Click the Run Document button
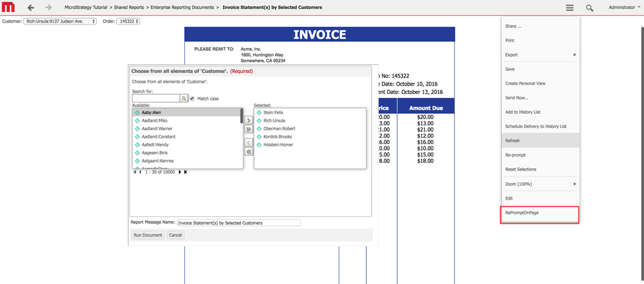The height and width of the screenshot is (284, 644). [x=147, y=235]
